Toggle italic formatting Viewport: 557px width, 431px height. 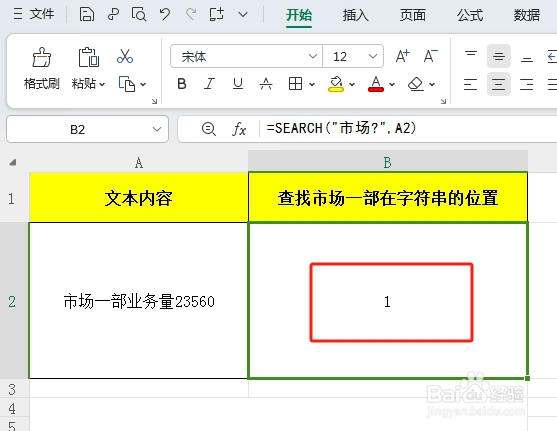coord(210,84)
